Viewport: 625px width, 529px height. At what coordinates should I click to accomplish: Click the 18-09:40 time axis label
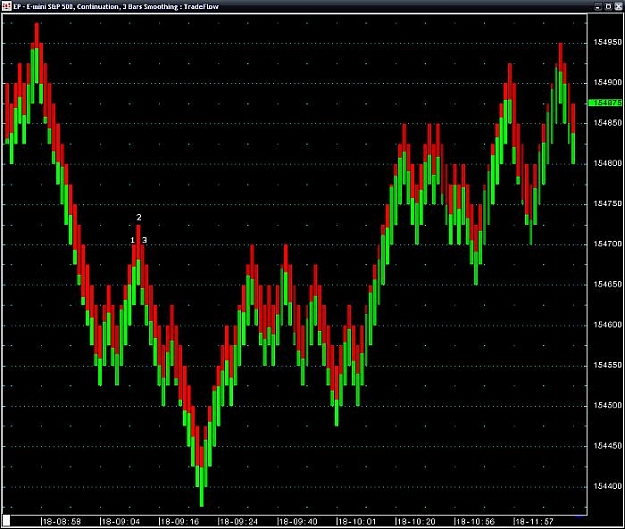(297, 521)
